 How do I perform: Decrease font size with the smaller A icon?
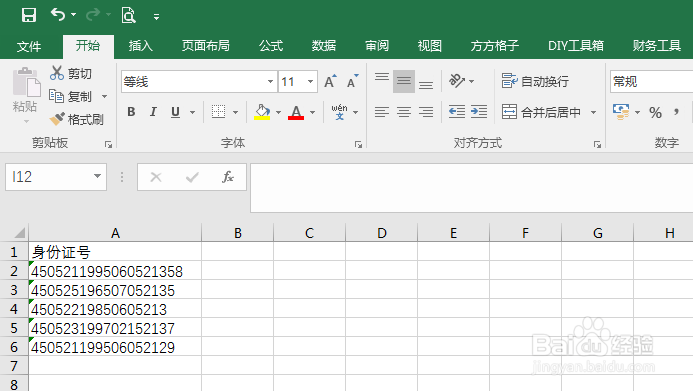(x=353, y=81)
